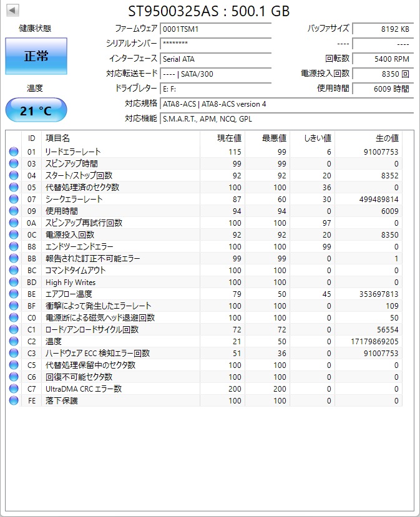Click status orb for UltraDMA CRC エラー数 row
This screenshot has width=420, height=517.
tap(14, 389)
